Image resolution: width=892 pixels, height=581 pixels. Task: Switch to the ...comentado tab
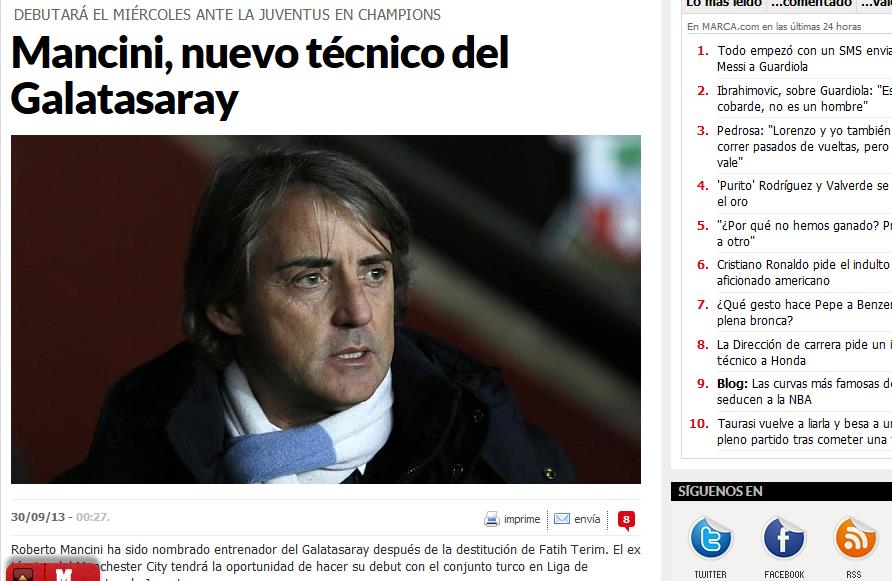point(811,4)
